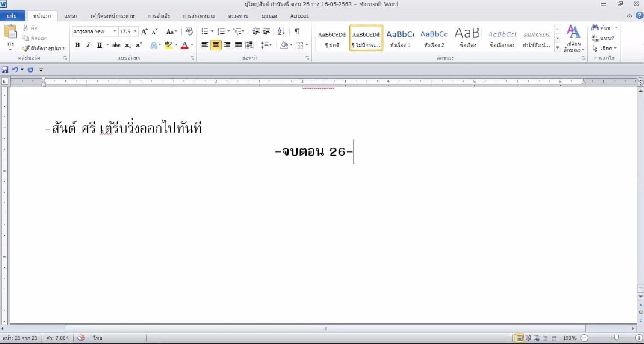Screen dimensions: 644x344
Task: Apply the หัวเรื่อง 1 (Heading 1) style
Action: (400, 38)
